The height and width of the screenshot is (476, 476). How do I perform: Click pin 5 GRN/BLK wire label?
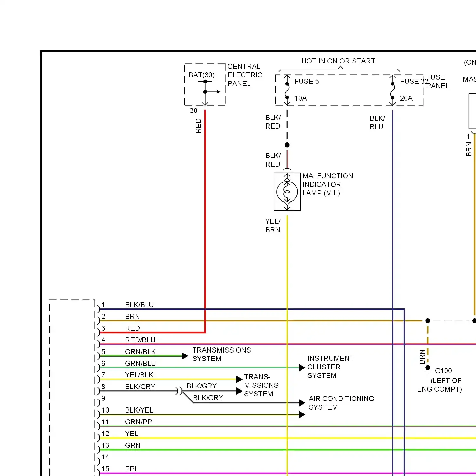[140, 352]
